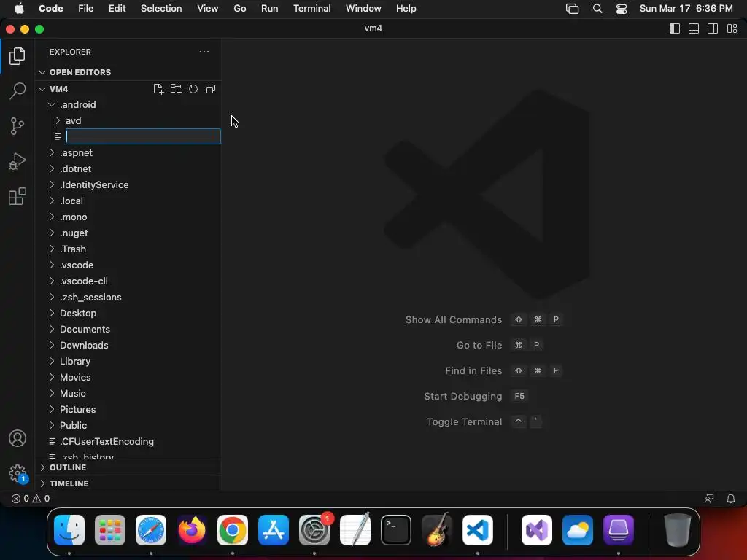747x560 pixels.
Task: Launch Firefox from the Dock
Action: [192, 530]
